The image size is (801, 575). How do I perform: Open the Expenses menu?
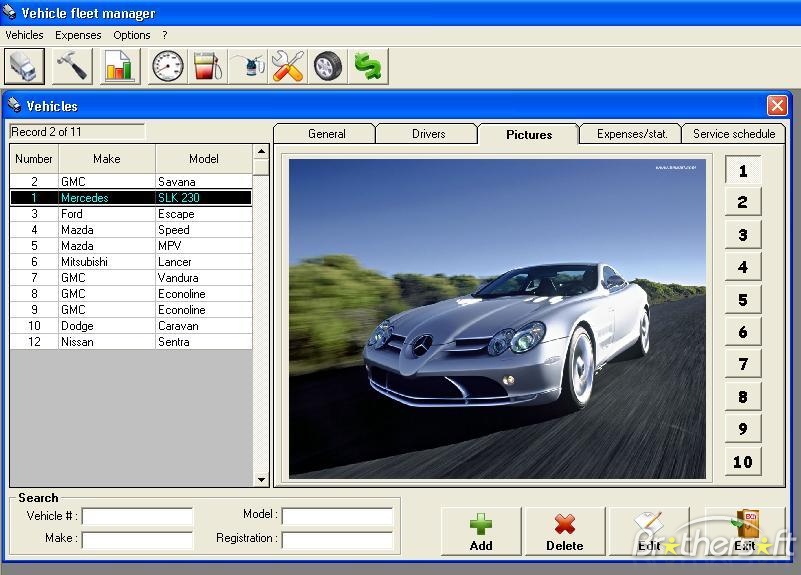[78, 35]
